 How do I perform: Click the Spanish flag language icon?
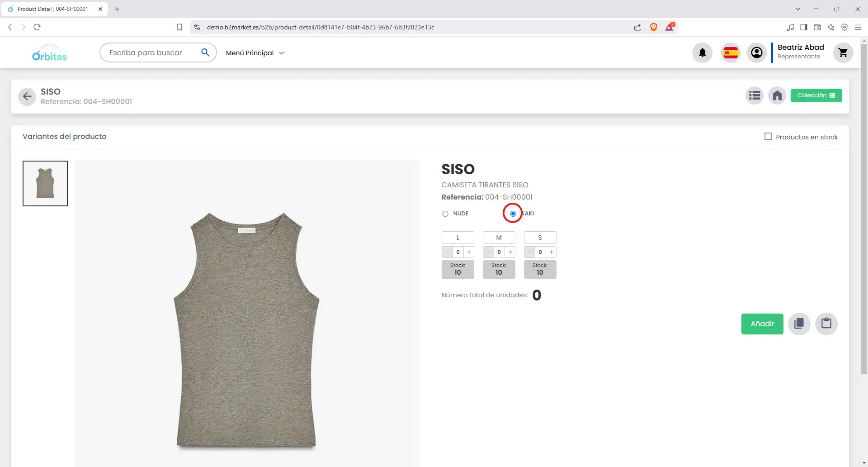[731, 53]
